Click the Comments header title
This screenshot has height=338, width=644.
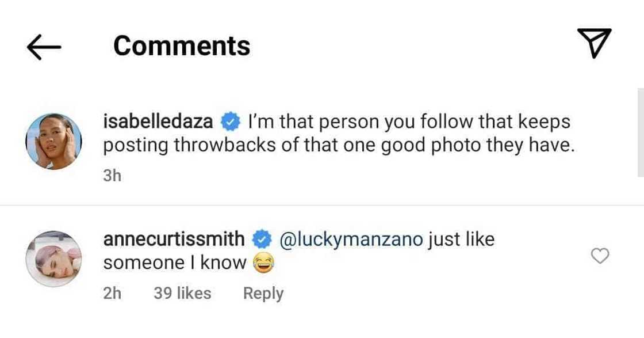(182, 45)
